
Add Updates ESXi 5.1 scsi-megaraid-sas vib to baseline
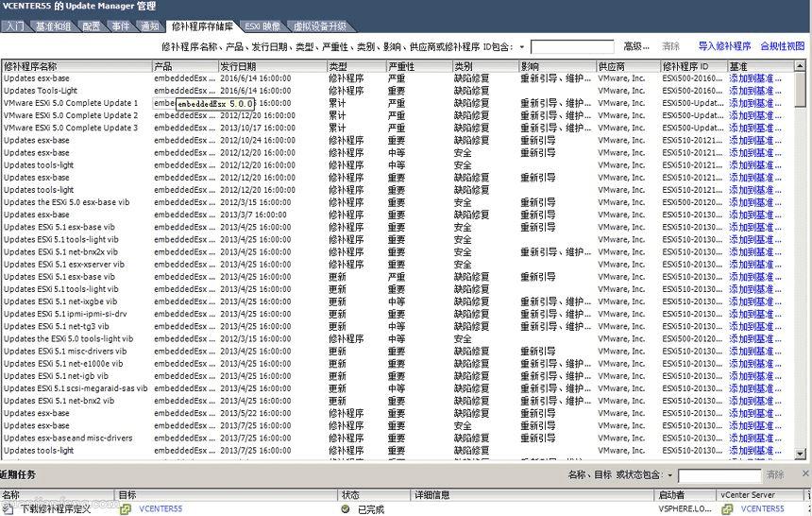pyautogui.click(x=755, y=388)
